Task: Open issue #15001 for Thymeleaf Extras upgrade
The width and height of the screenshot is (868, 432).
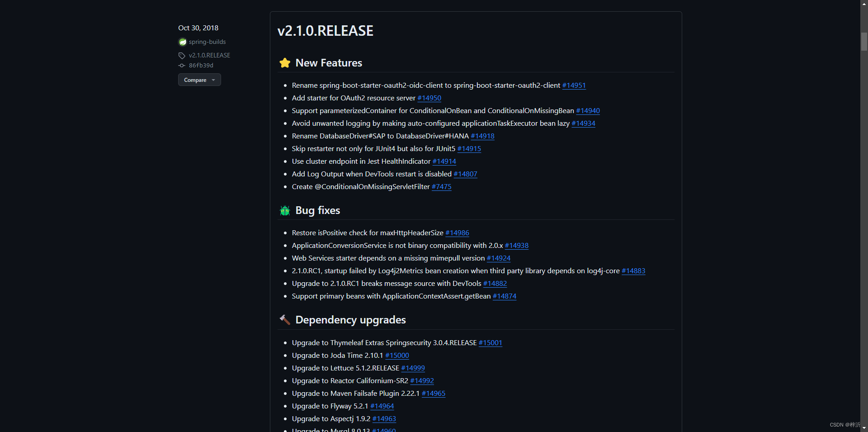Action: (490, 342)
